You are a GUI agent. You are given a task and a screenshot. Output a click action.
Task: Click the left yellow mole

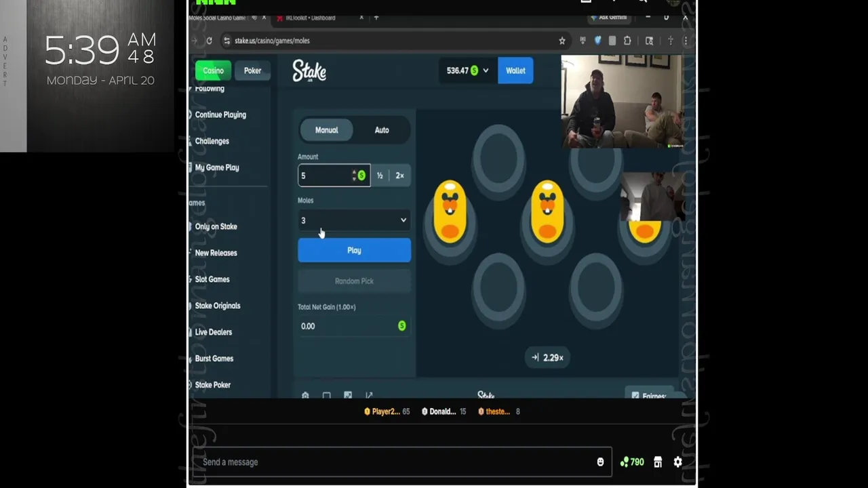[x=450, y=211]
